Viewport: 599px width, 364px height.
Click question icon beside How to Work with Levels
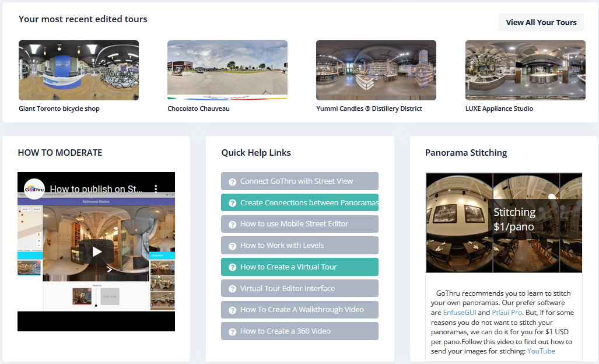(x=232, y=246)
